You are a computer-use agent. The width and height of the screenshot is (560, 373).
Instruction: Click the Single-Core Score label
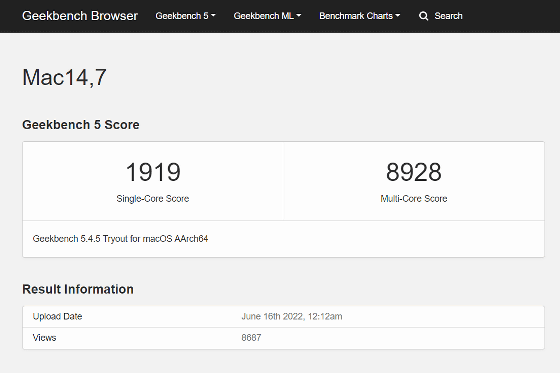[x=152, y=199]
